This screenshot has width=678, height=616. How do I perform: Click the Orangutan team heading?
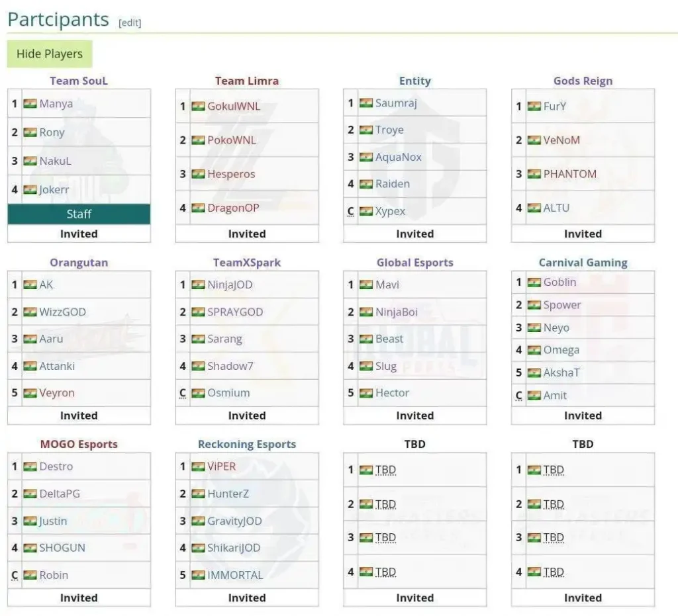pos(78,262)
